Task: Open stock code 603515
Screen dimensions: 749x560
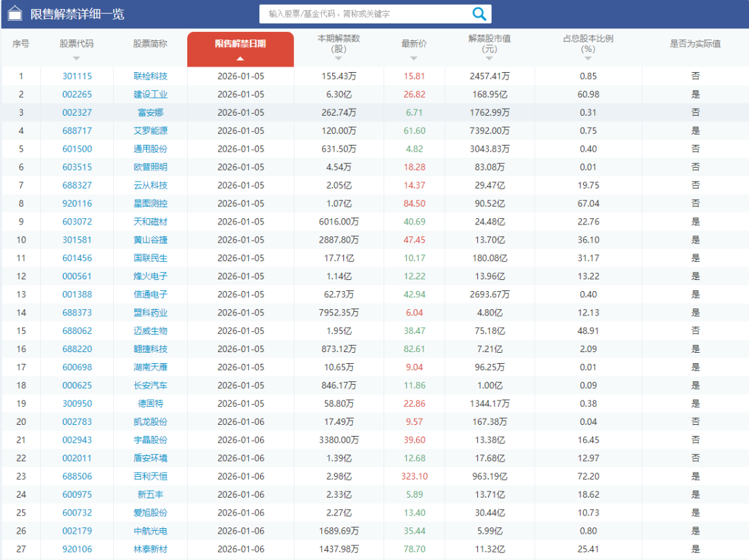Action: point(77,167)
